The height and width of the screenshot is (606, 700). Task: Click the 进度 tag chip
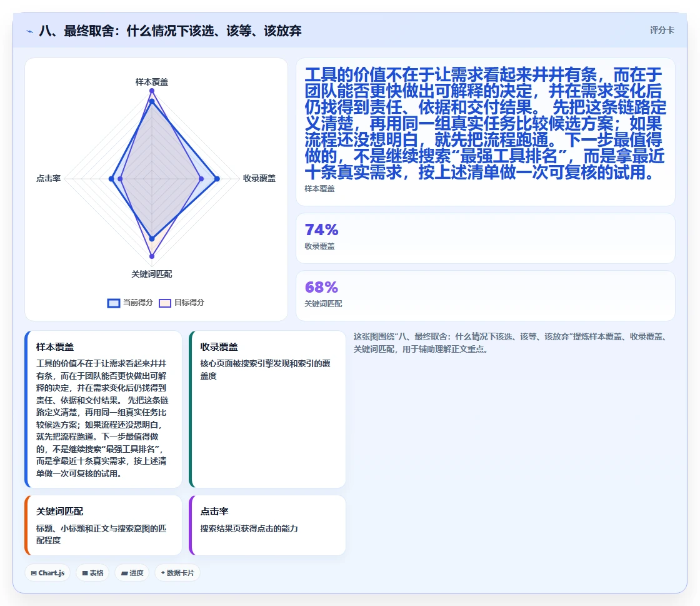tap(132, 573)
